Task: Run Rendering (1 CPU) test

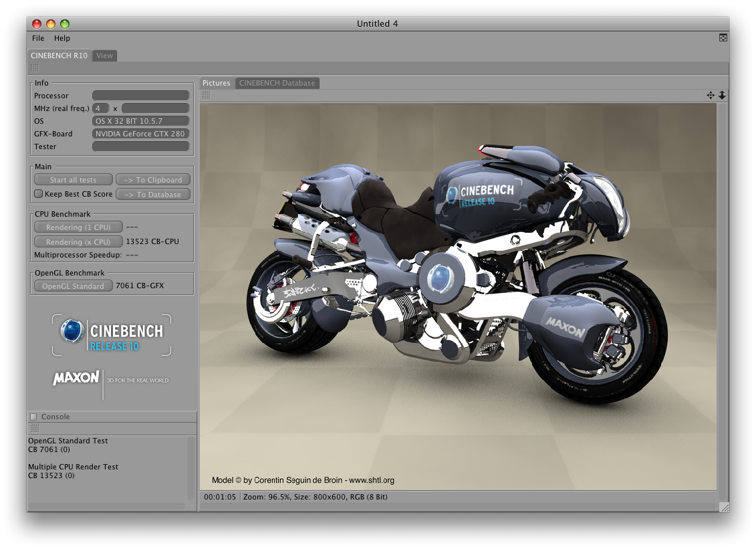Action: pyautogui.click(x=79, y=227)
